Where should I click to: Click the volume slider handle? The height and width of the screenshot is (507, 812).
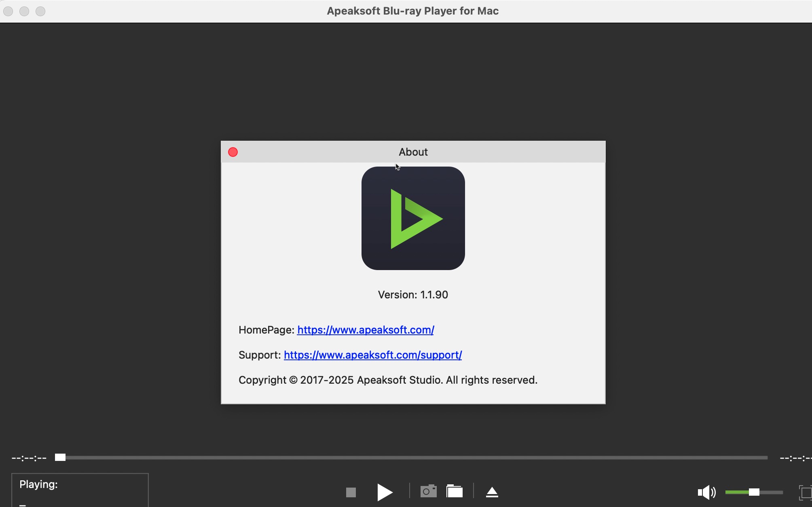click(x=754, y=492)
